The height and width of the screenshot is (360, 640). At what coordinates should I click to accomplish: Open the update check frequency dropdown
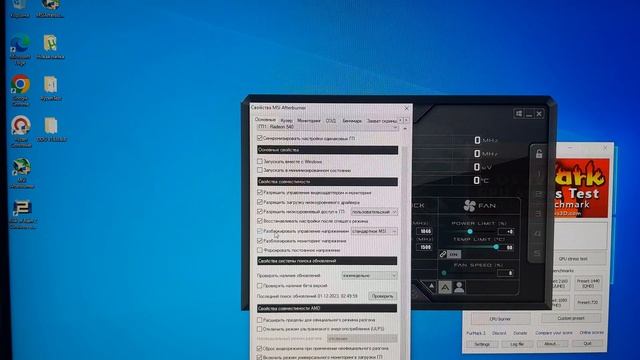(369, 276)
